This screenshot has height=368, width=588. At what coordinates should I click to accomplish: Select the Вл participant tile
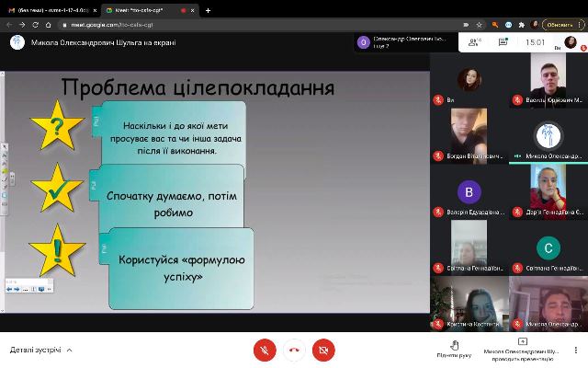click(469, 80)
